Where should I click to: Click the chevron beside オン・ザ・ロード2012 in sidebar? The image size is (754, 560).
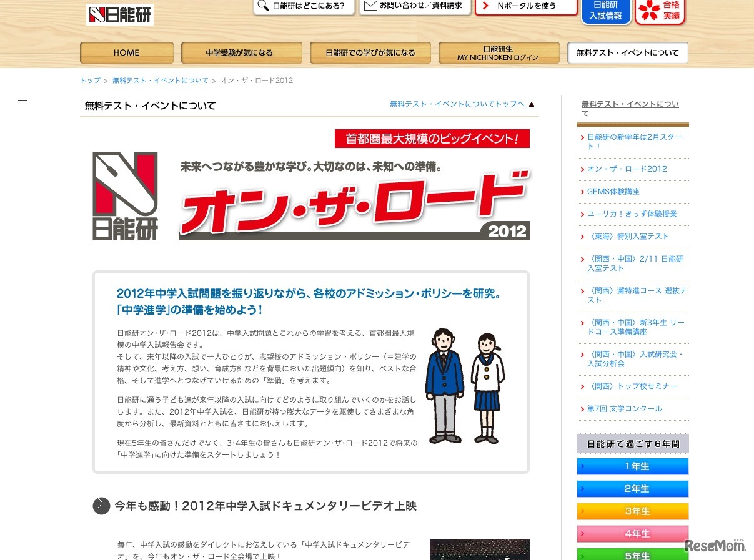[x=582, y=169]
